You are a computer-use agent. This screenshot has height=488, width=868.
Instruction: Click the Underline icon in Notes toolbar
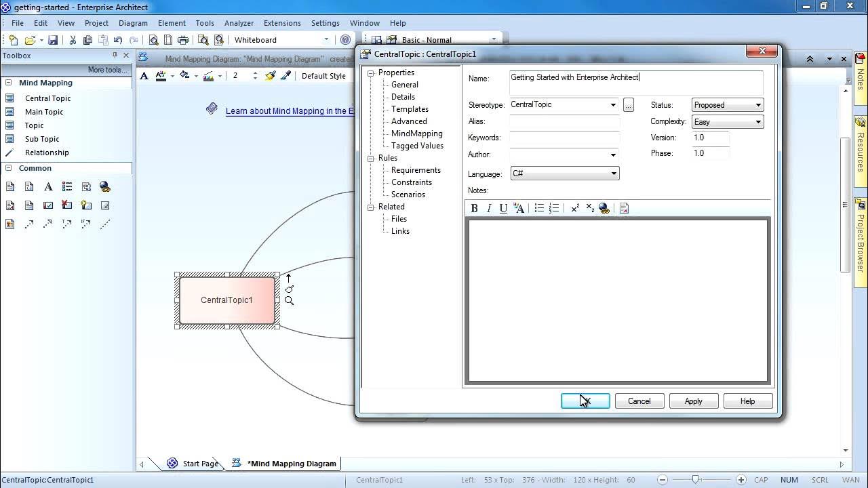(x=503, y=208)
